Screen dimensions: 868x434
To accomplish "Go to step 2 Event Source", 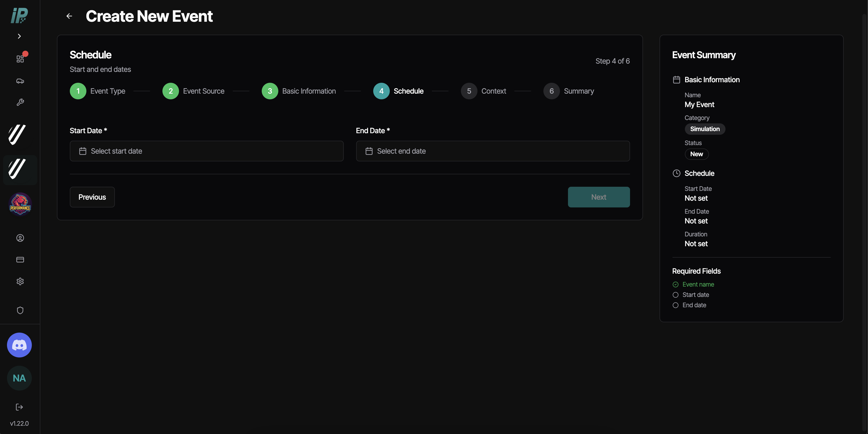I will coord(193,91).
